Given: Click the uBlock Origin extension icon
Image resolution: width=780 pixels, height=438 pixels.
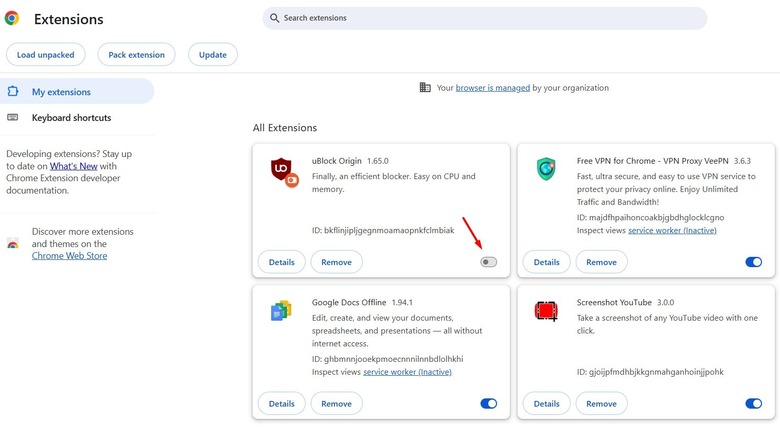Looking at the screenshot, I should pos(283,171).
